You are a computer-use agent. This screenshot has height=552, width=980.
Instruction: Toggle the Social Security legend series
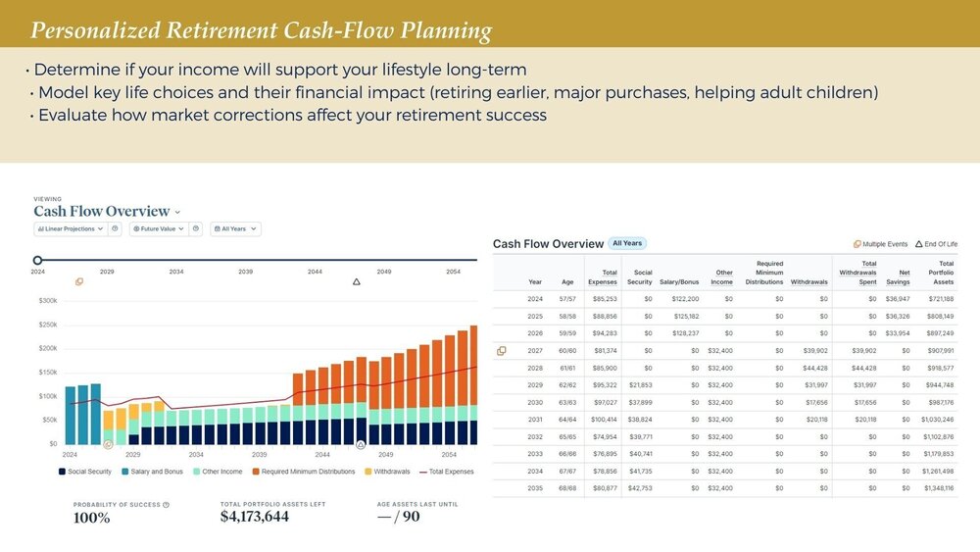89,472
